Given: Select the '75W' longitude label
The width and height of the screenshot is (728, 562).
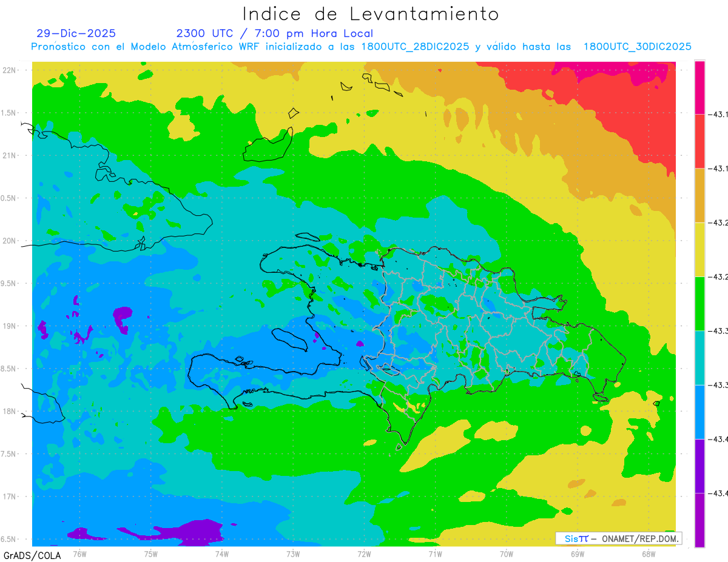Looking at the screenshot, I should point(150,554).
